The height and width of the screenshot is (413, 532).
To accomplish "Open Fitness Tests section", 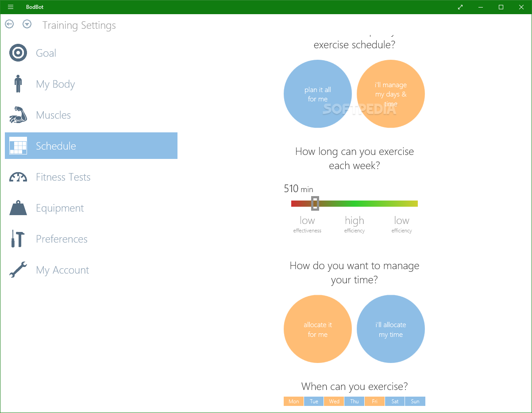I will click(91, 177).
